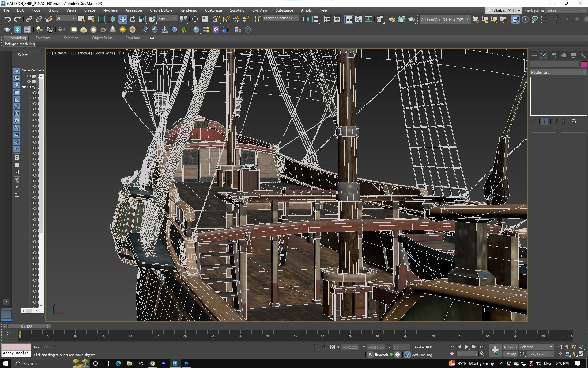Open the Arnold menu
Image resolution: width=588 pixels, height=368 pixels.
click(x=306, y=10)
